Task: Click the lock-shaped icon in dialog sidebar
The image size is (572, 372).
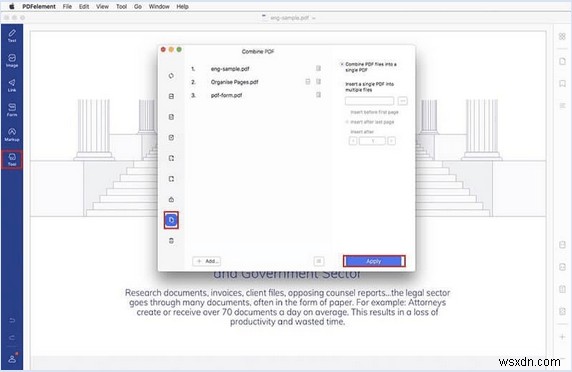Action: (x=171, y=199)
